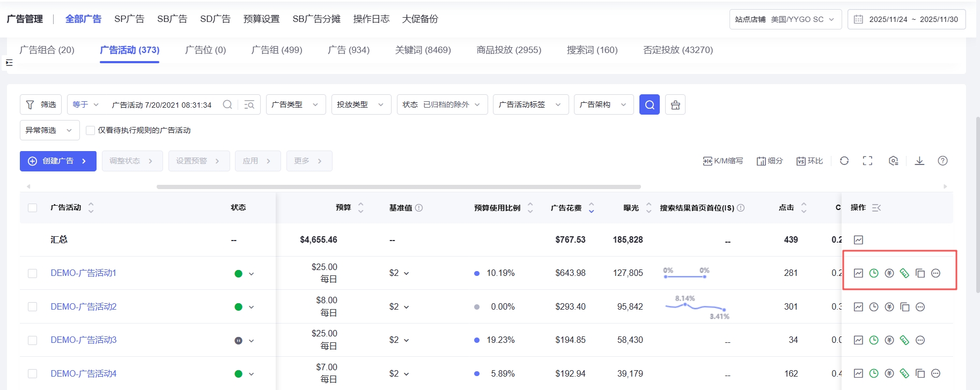Open trend chart for DEMO-广告活动1
The width and height of the screenshot is (980, 390).
858,273
